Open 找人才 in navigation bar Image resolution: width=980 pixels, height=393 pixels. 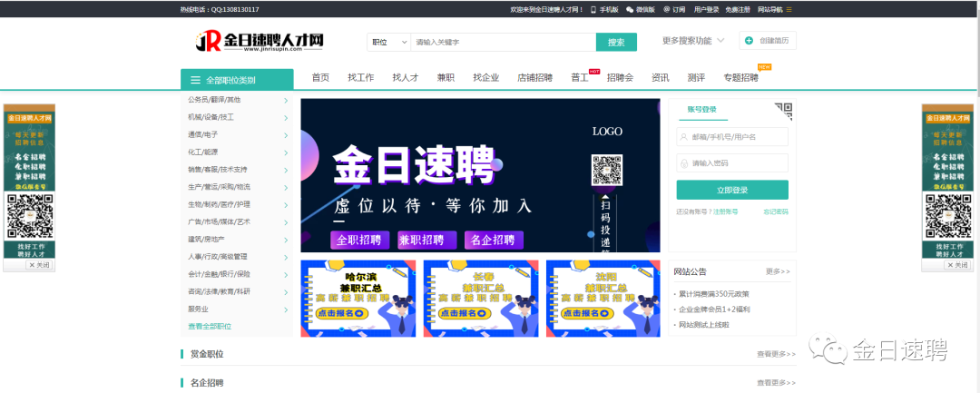click(406, 78)
